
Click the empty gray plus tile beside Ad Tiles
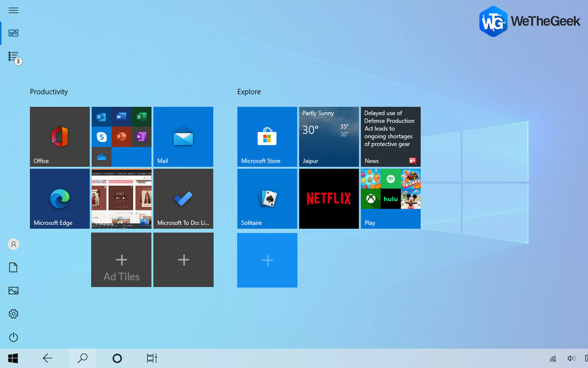coord(183,260)
